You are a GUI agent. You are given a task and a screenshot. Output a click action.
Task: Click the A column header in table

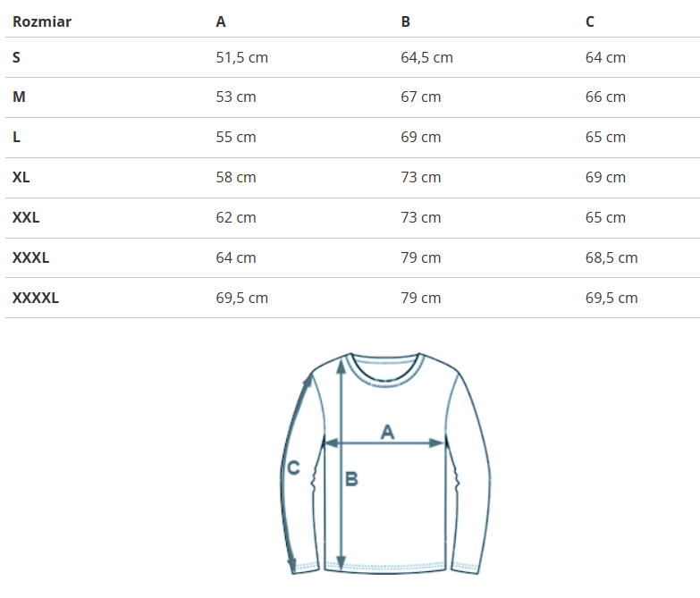click(221, 21)
